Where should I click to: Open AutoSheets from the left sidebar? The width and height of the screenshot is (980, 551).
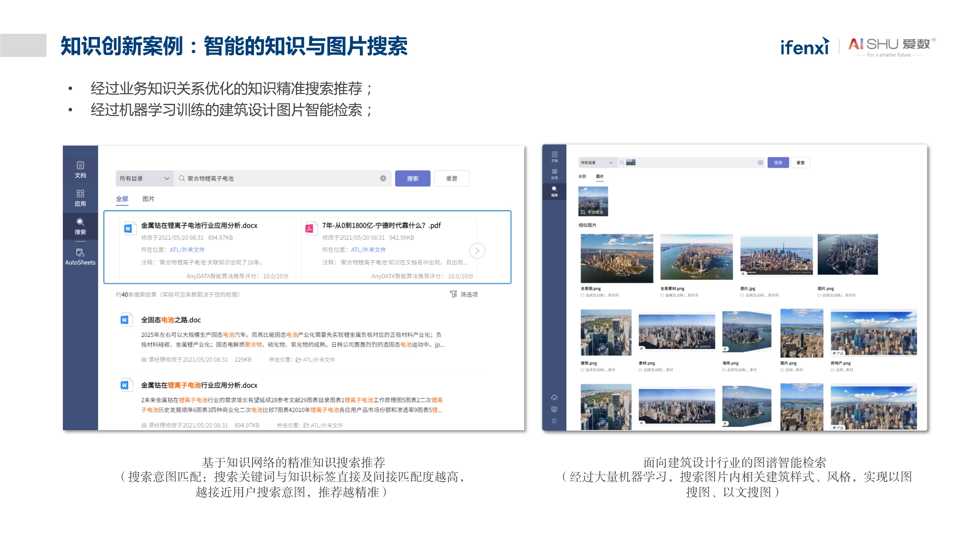(x=80, y=256)
